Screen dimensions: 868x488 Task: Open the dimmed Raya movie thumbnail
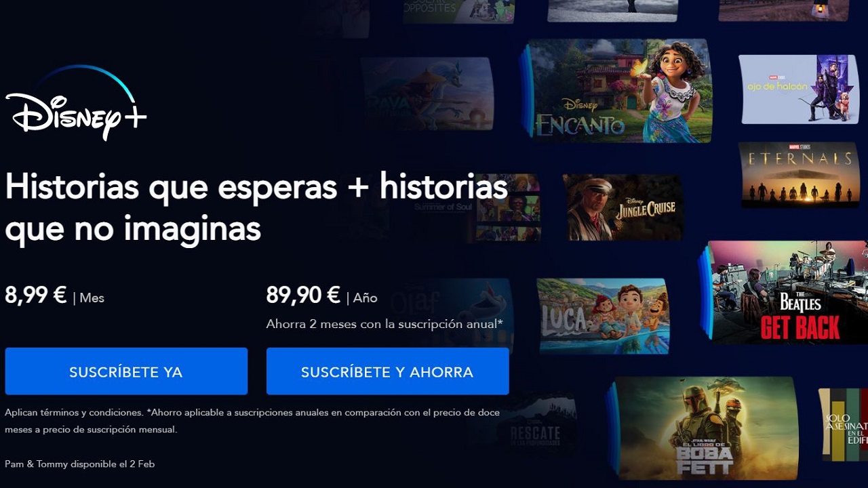click(x=427, y=94)
